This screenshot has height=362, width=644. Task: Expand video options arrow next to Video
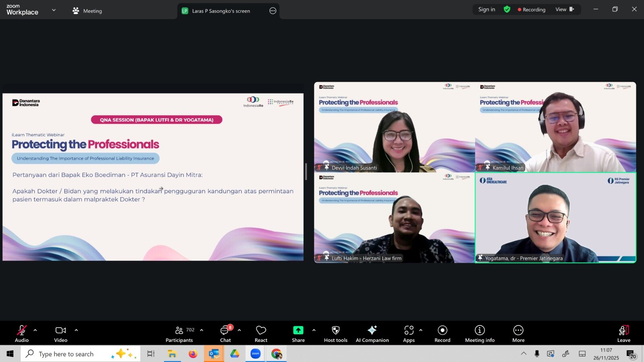76,330
